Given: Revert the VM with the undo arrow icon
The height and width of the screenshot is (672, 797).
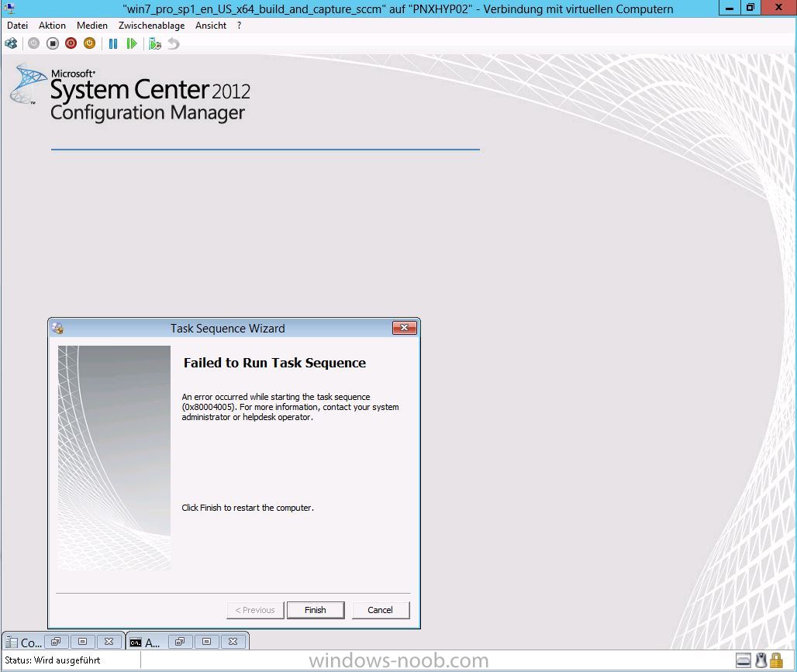Looking at the screenshot, I should pyautogui.click(x=174, y=43).
